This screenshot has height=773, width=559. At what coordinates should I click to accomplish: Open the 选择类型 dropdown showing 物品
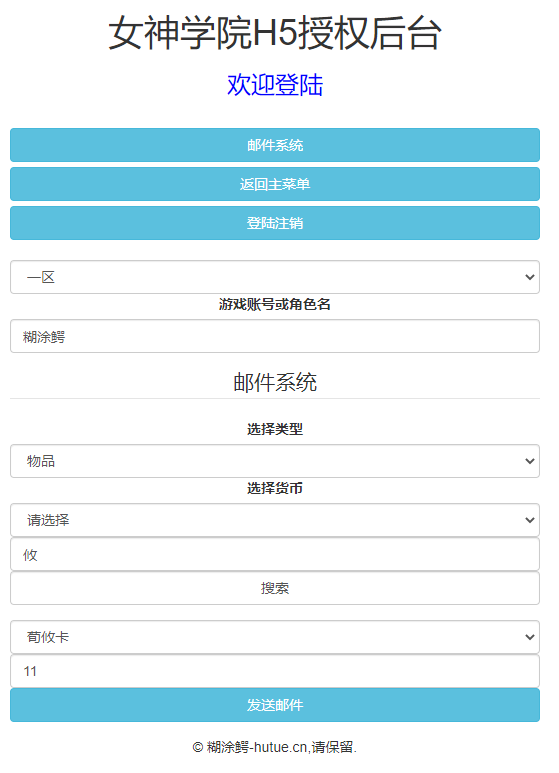click(275, 461)
